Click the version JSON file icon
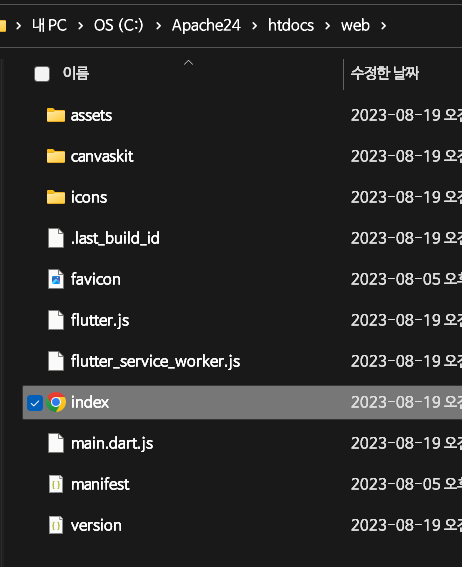This screenshot has height=567, width=462. 56,525
